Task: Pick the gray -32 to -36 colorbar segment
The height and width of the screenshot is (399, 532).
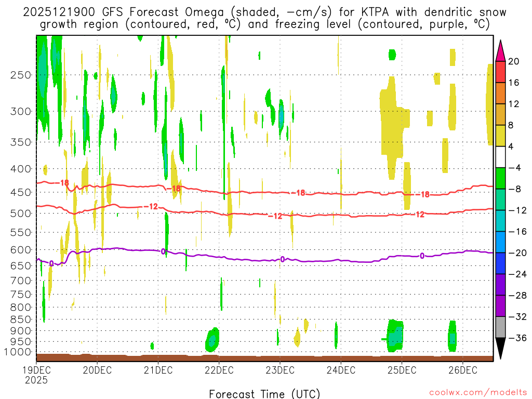Action: [x=500, y=327]
